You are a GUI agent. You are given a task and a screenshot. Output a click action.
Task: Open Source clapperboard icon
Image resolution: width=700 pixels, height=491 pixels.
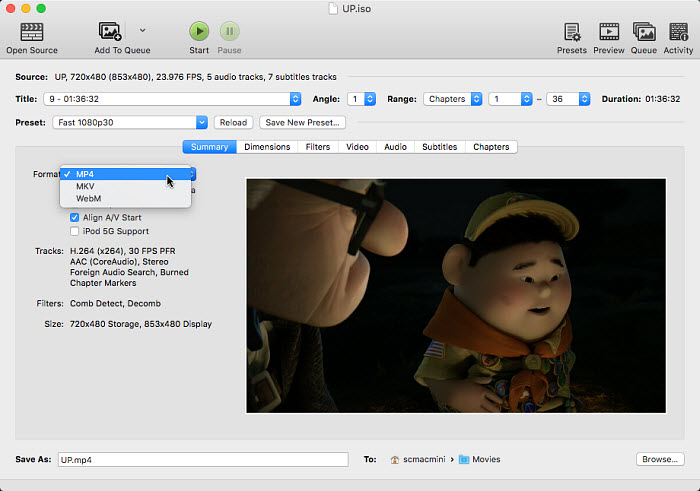(32, 32)
